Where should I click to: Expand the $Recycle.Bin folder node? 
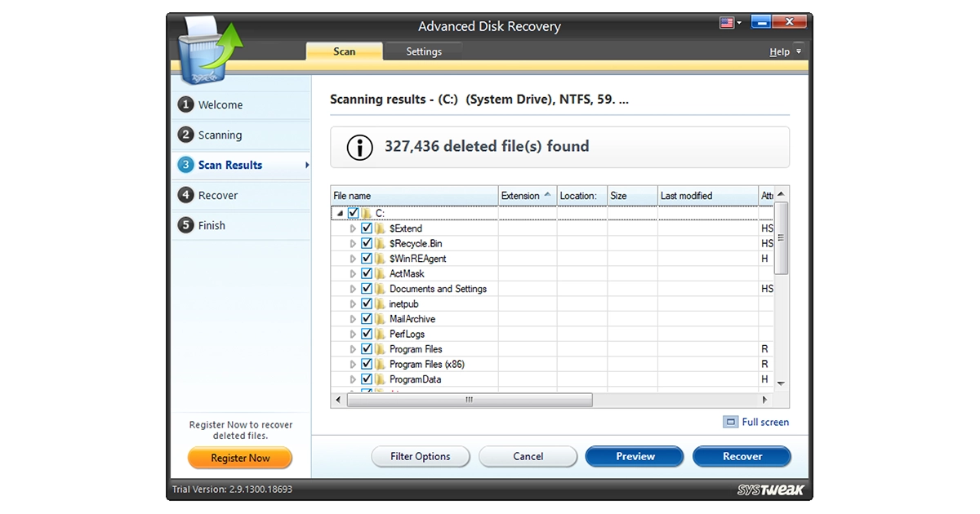354,243
